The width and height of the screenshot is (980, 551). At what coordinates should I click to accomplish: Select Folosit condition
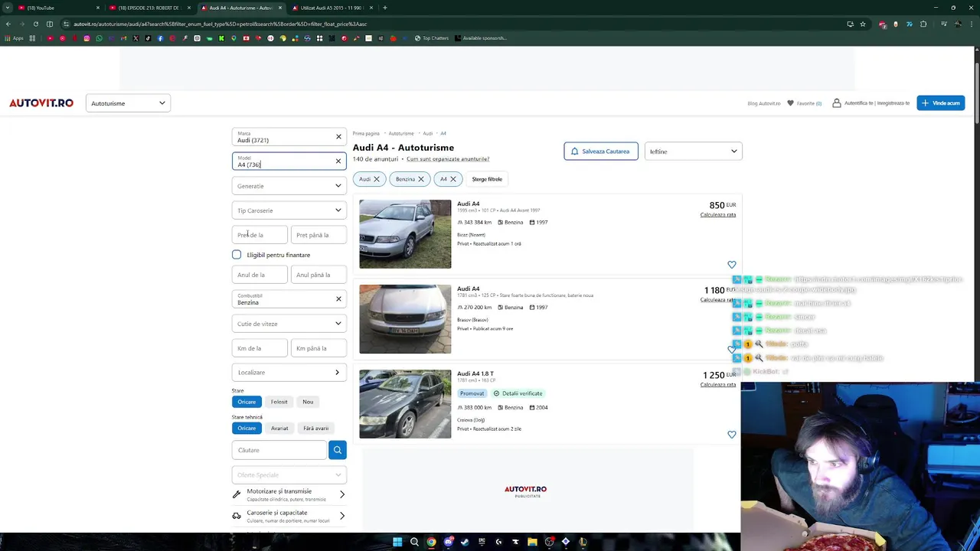coord(279,402)
